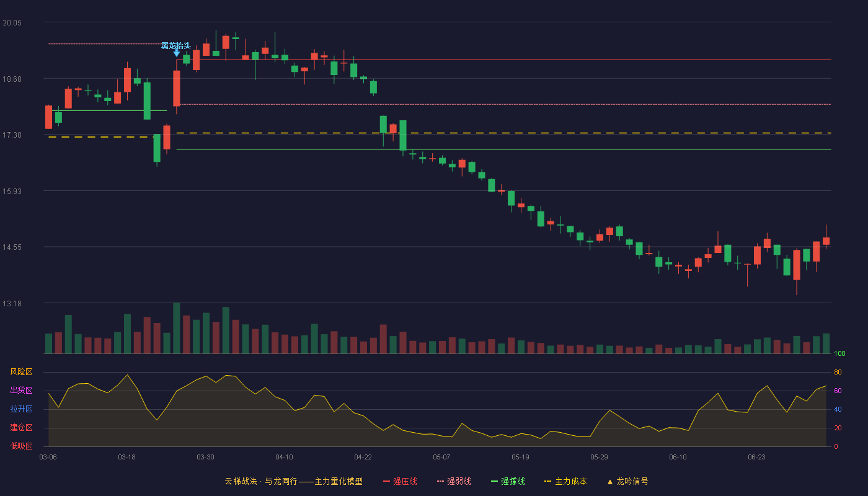Click the 17.30 price axis label
This screenshot has width=868, height=496.
click(x=12, y=135)
